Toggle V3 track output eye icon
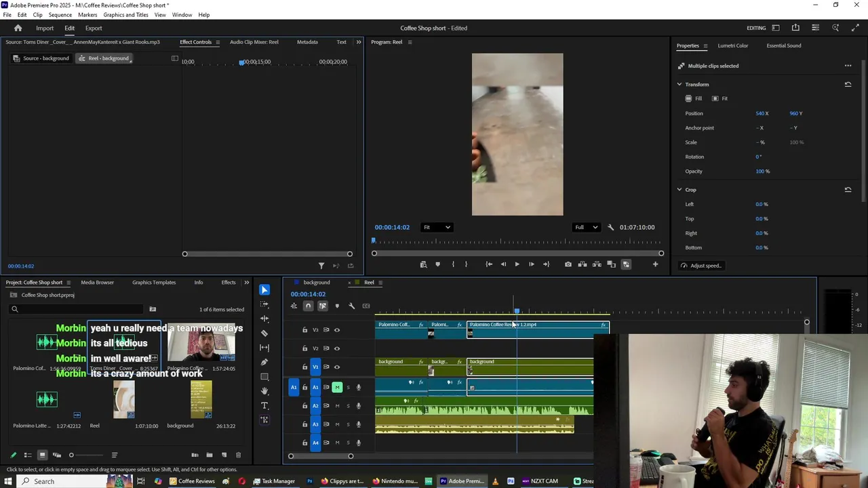This screenshot has height=488, width=868. pyautogui.click(x=337, y=330)
